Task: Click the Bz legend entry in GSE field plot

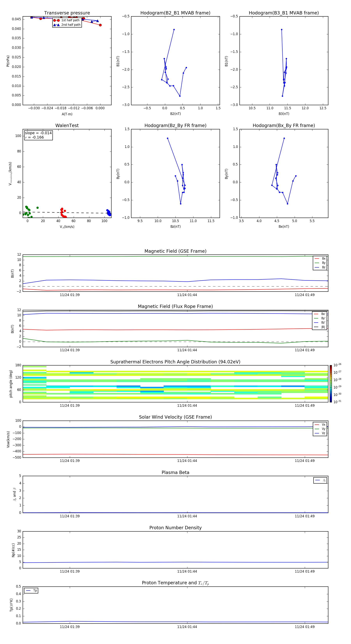Action: [320, 268]
